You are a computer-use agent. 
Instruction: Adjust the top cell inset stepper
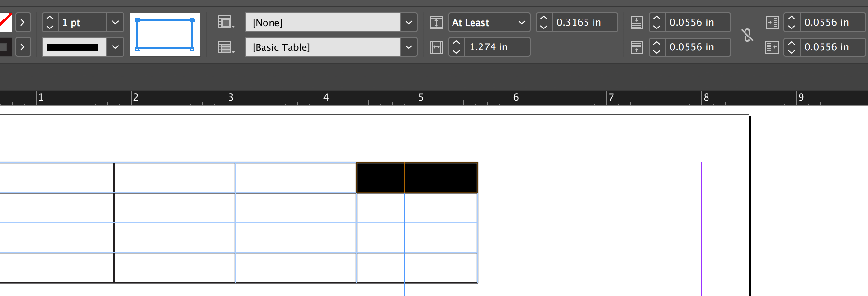coord(657,22)
